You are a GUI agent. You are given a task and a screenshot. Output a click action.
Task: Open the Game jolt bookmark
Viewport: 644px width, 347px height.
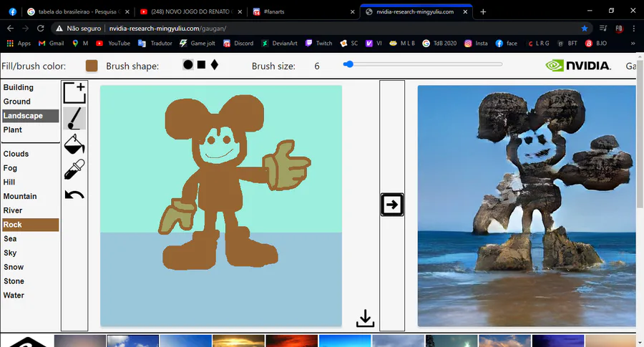click(197, 43)
